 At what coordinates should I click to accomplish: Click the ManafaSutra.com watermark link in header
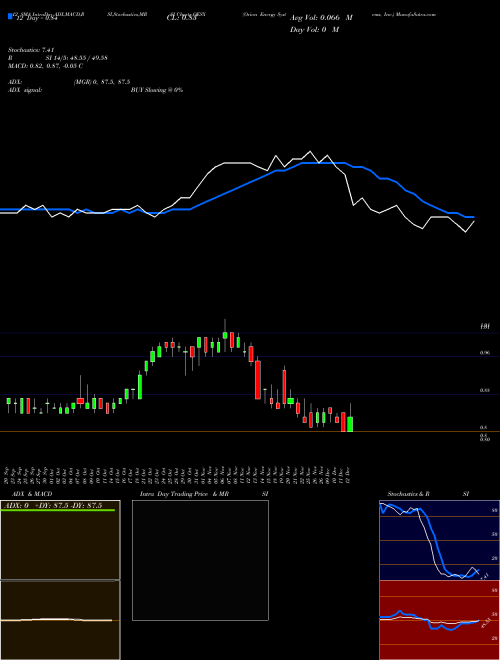(x=416, y=14)
